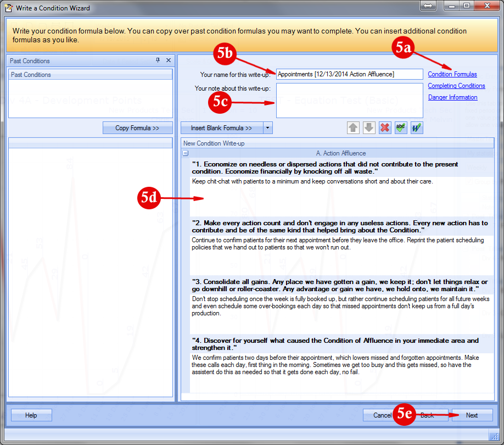Click the A. Action Affluence section title
The image size is (504, 445).
(x=341, y=153)
